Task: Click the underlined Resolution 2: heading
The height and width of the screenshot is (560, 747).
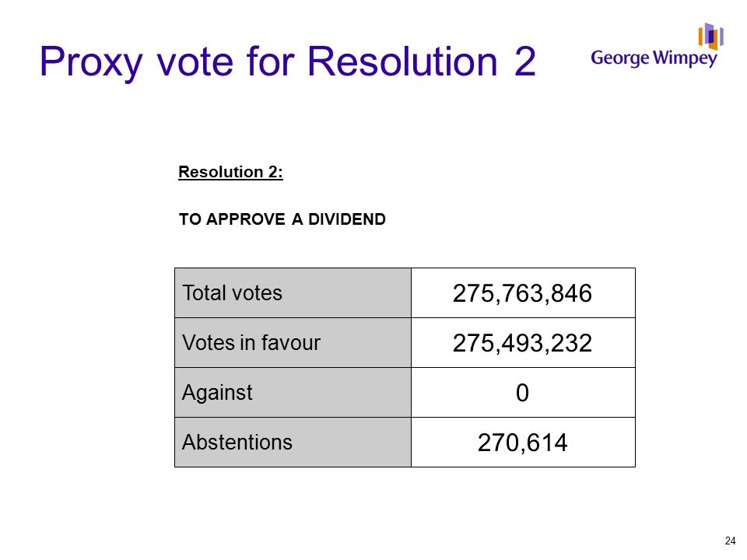Action: 230,172
